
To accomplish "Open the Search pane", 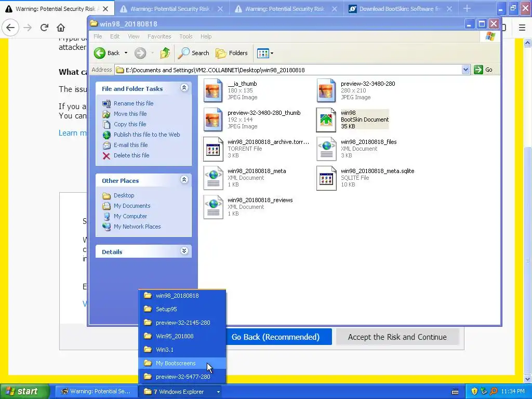I will (x=194, y=53).
